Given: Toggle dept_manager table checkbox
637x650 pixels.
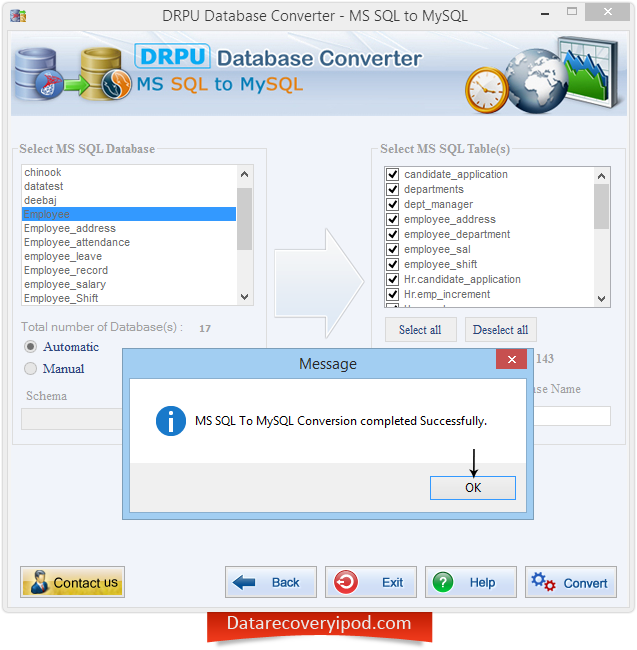Looking at the screenshot, I should pos(392,204).
